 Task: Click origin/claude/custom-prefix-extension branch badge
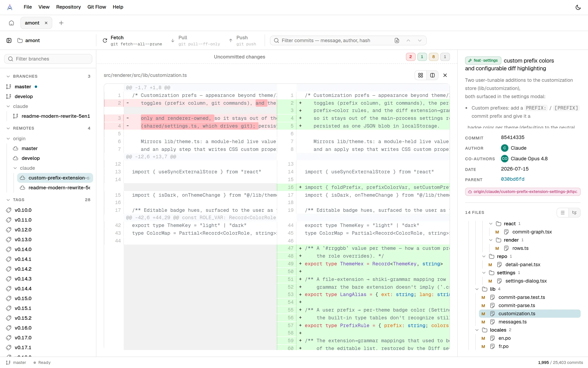pos(523,192)
